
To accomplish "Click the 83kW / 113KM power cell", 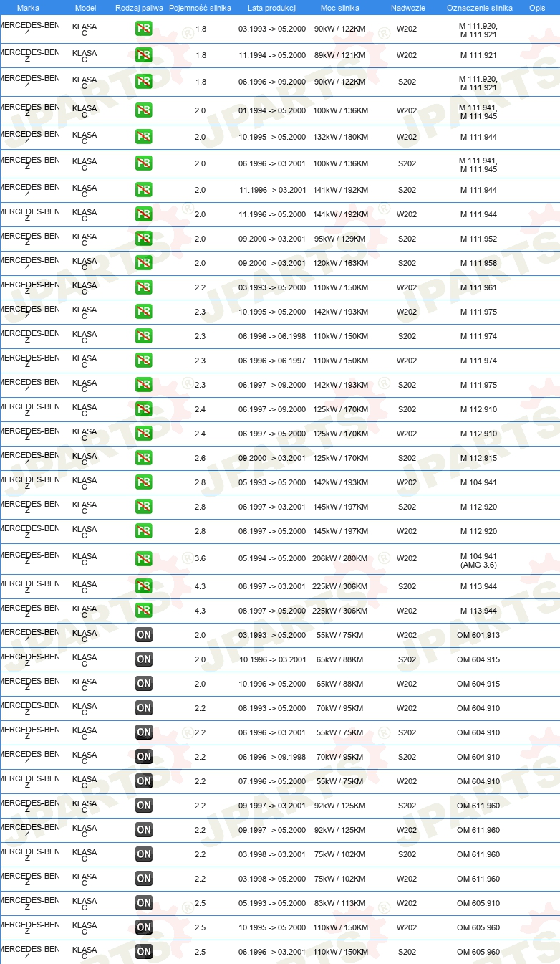I will [x=340, y=903].
